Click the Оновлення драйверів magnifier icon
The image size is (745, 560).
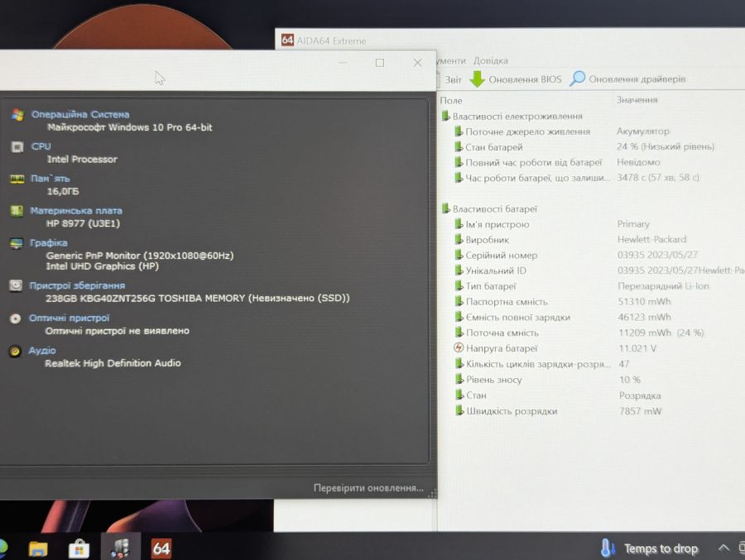[577, 79]
